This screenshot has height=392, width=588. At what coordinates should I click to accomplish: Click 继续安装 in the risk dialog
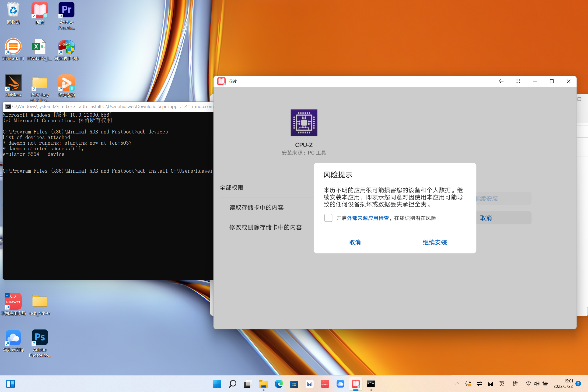(434, 242)
